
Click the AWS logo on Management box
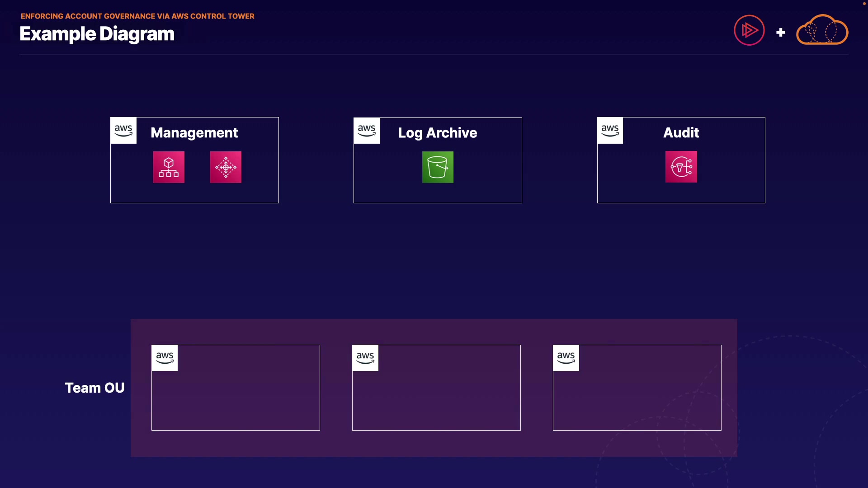(123, 131)
